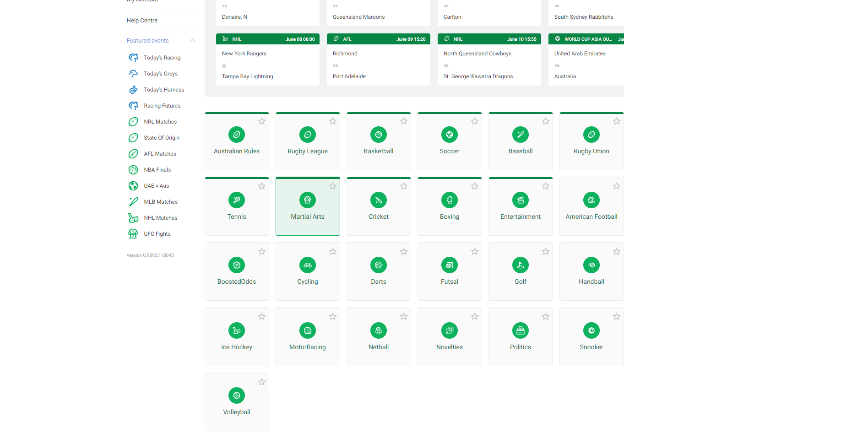Open the Netball icon
868x438 pixels.
coord(379,330)
